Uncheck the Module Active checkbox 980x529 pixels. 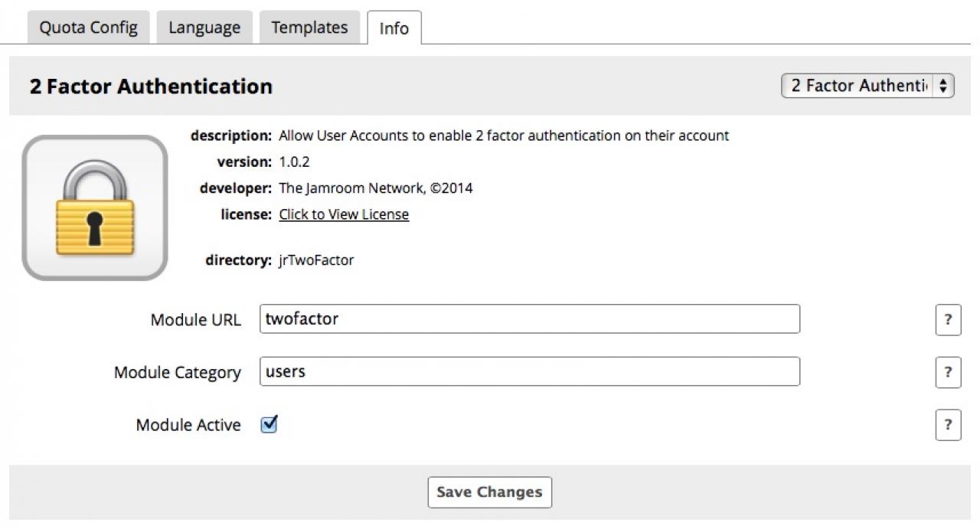click(x=269, y=424)
